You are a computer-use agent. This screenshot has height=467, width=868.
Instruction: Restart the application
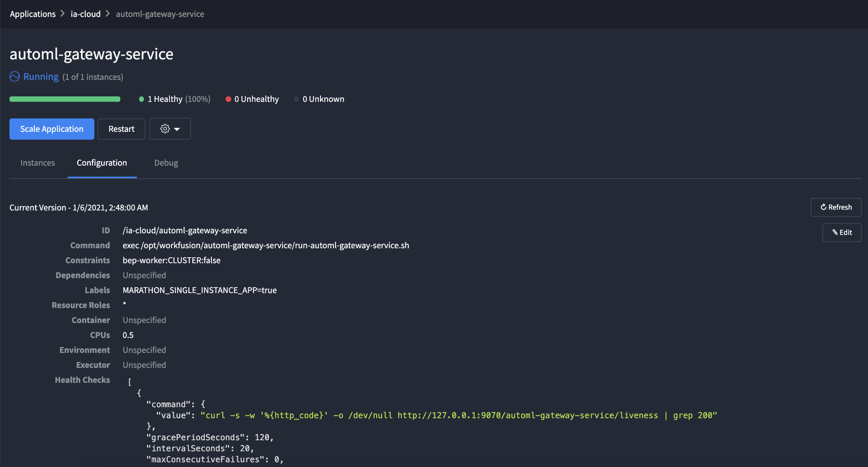(121, 129)
